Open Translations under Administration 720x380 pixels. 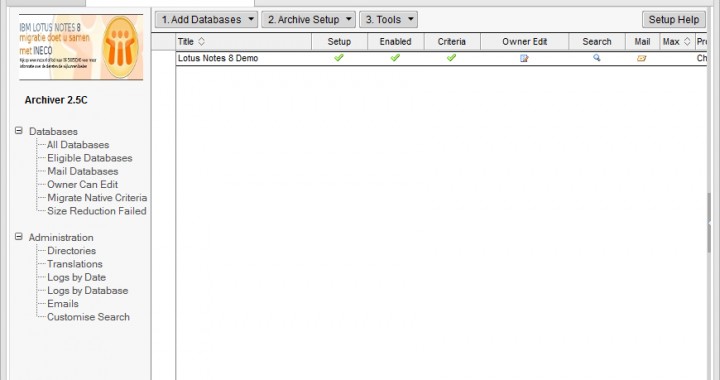pyautogui.click(x=75, y=264)
